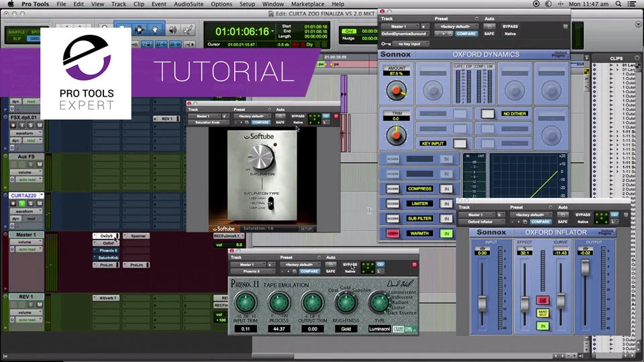Click the Softube SETUP button
This screenshot has height=362, width=644.
click(306, 229)
